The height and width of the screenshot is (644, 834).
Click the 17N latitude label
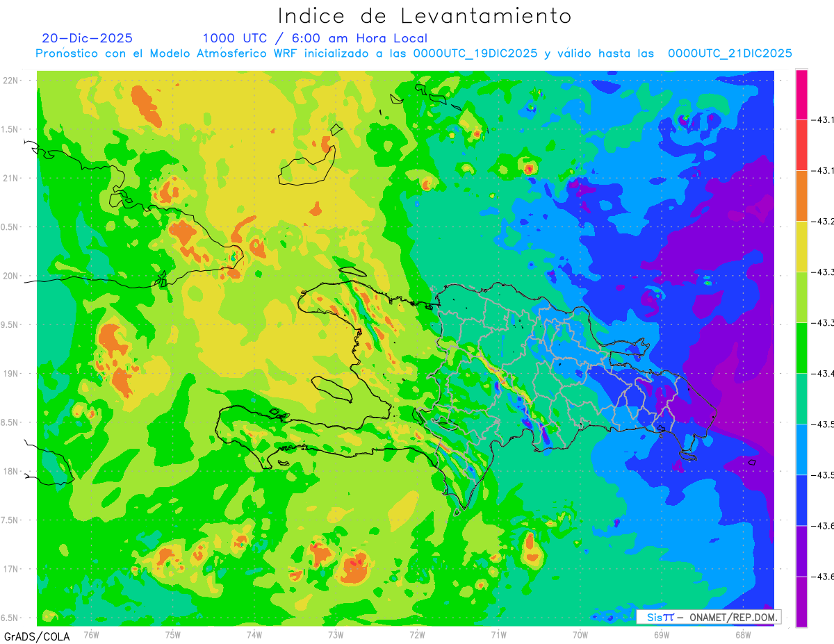pos(10,569)
